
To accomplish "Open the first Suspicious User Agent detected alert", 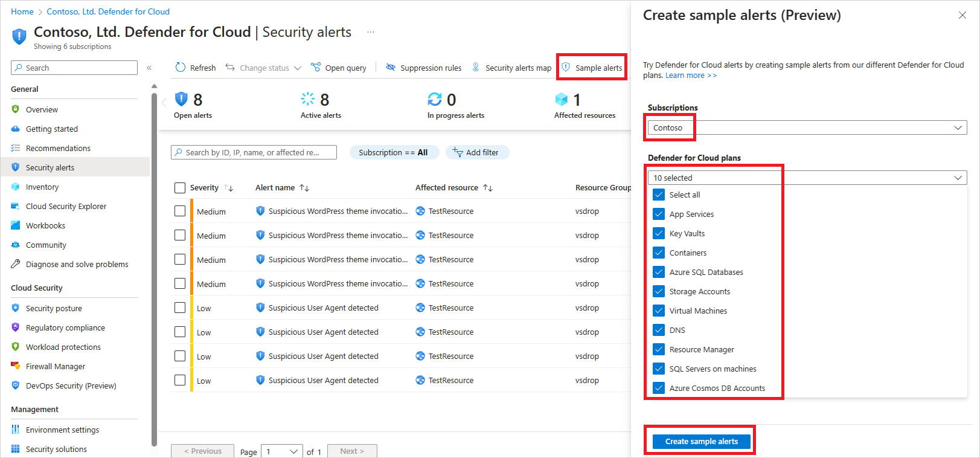I will (x=323, y=308).
